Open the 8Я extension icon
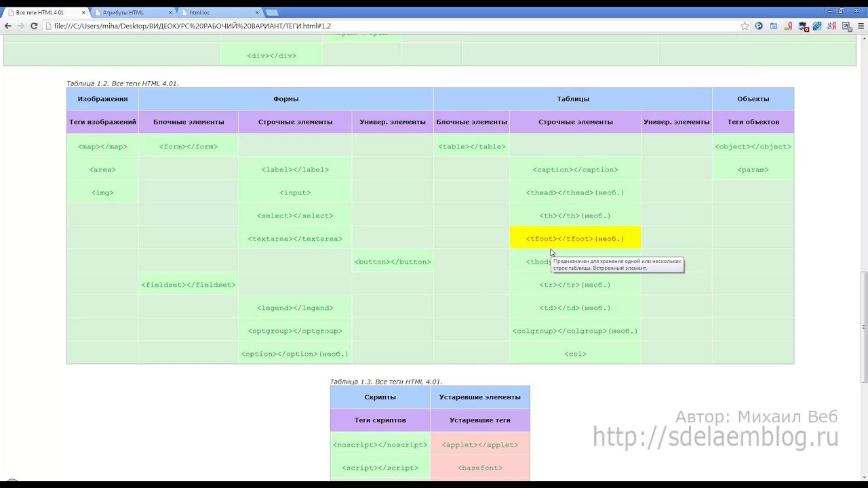This screenshot has width=868, height=488. coord(832,26)
